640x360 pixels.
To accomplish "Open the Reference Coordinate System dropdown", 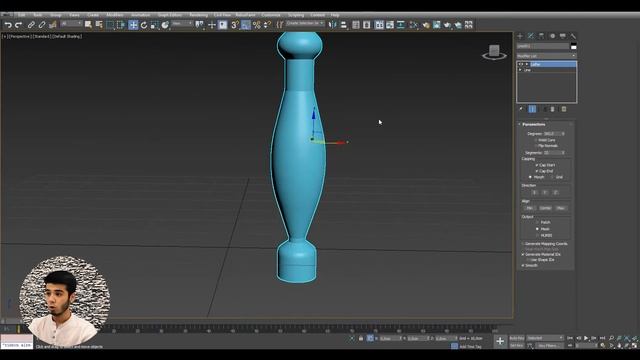I will (x=182, y=24).
